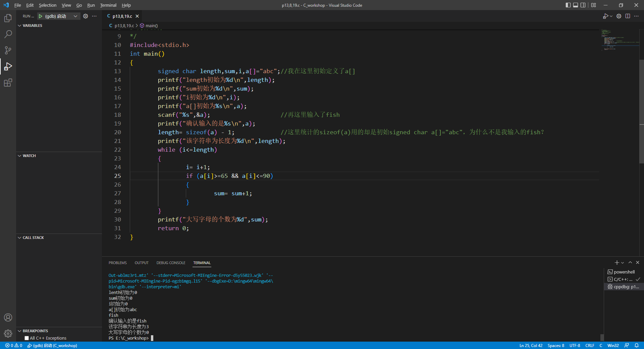The width and height of the screenshot is (644, 349).
Task: Click Spaces: 8 indentation setting
Action: [556, 345]
